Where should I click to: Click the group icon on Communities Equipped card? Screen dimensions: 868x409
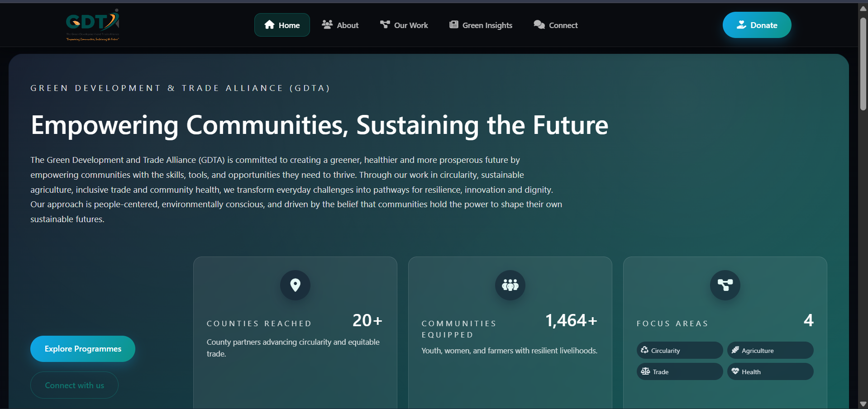pos(510,285)
